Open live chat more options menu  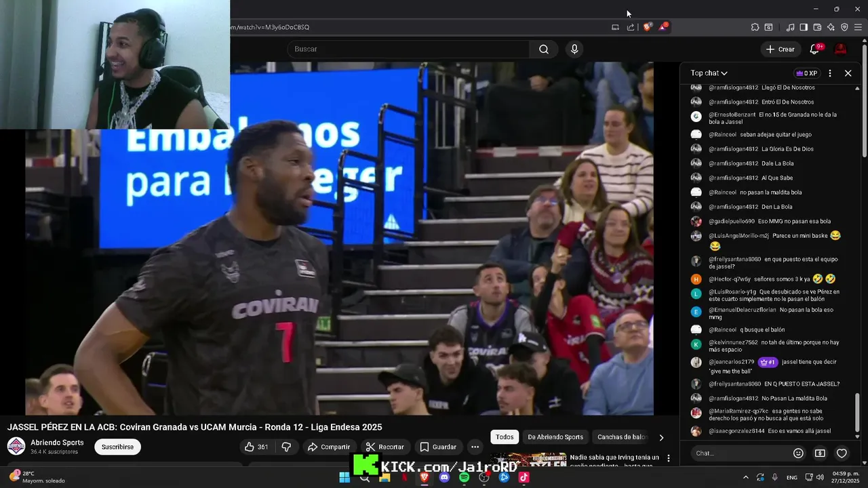coord(830,73)
